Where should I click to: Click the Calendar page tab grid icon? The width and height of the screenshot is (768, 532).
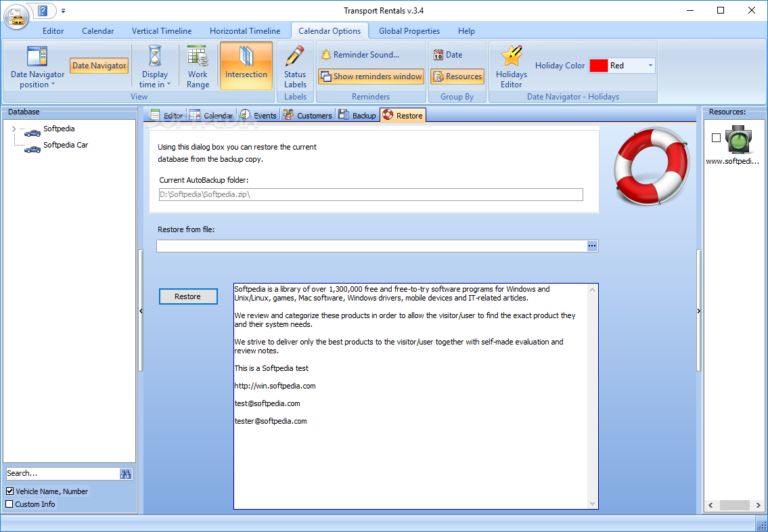[195, 115]
